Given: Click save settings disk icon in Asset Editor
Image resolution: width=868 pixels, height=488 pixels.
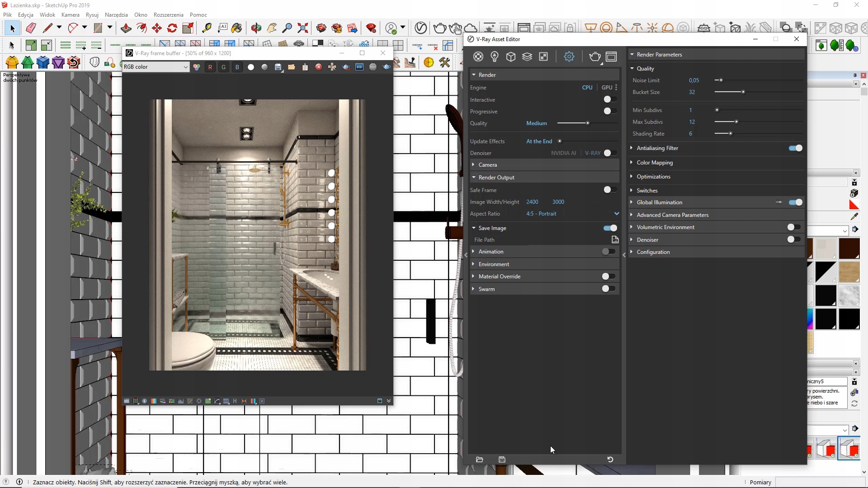Looking at the screenshot, I should tap(502, 460).
